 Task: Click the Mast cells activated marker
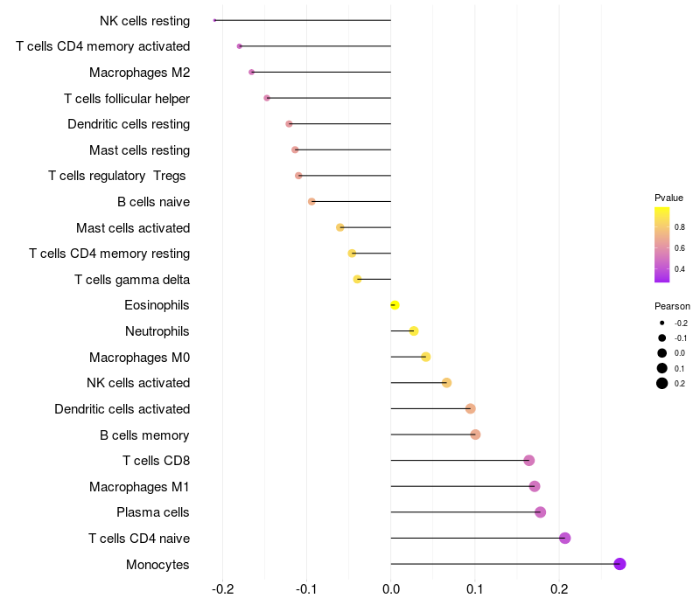click(x=340, y=227)
